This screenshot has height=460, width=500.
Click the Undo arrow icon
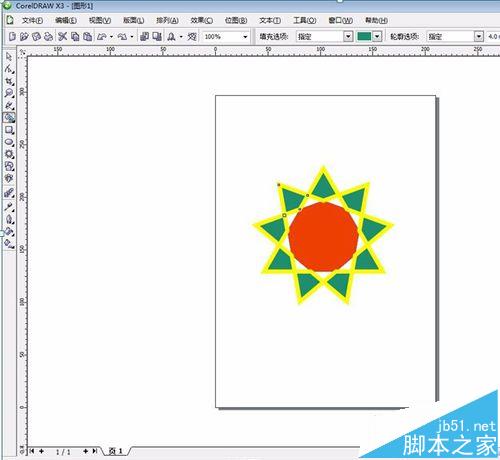click(102, 36)
